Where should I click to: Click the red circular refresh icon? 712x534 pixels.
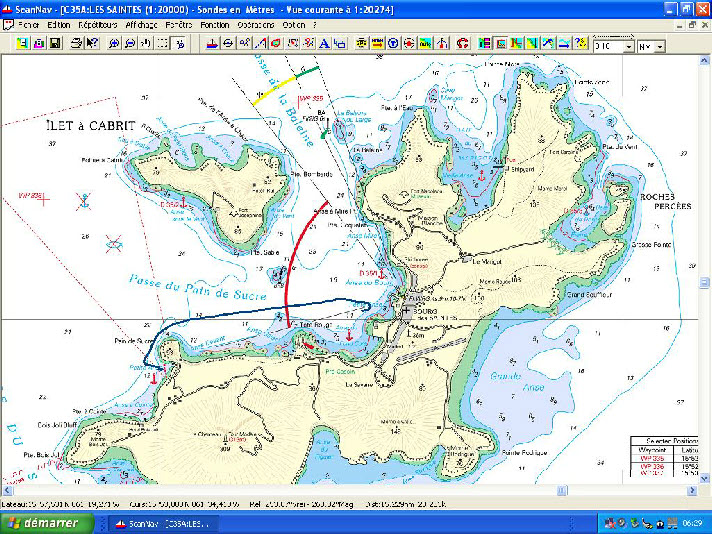pos(462,44)
